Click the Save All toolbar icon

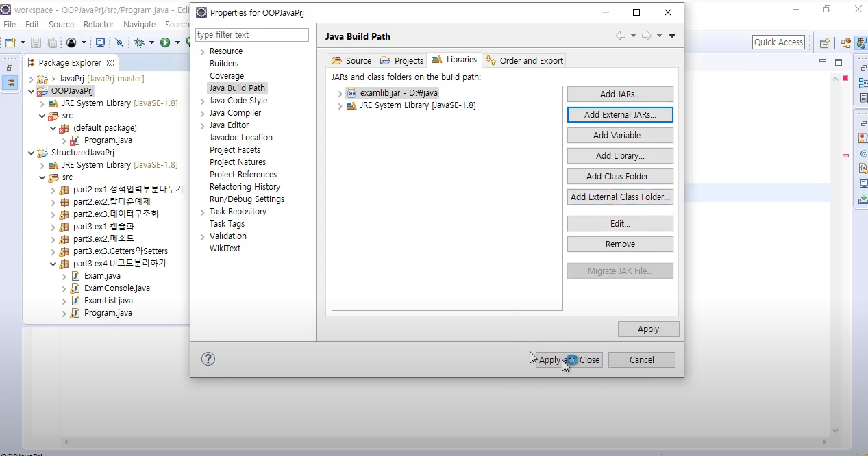[x=51, y=42]
